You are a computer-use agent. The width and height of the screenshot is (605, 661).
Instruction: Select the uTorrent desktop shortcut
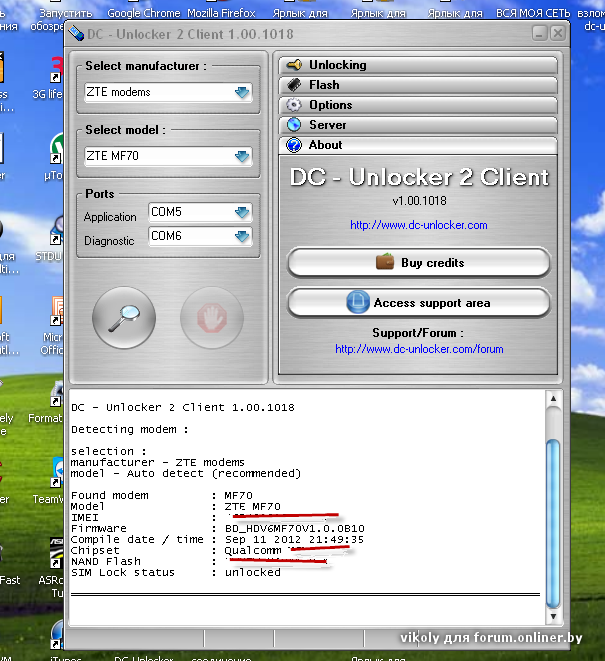click(54, 157)
